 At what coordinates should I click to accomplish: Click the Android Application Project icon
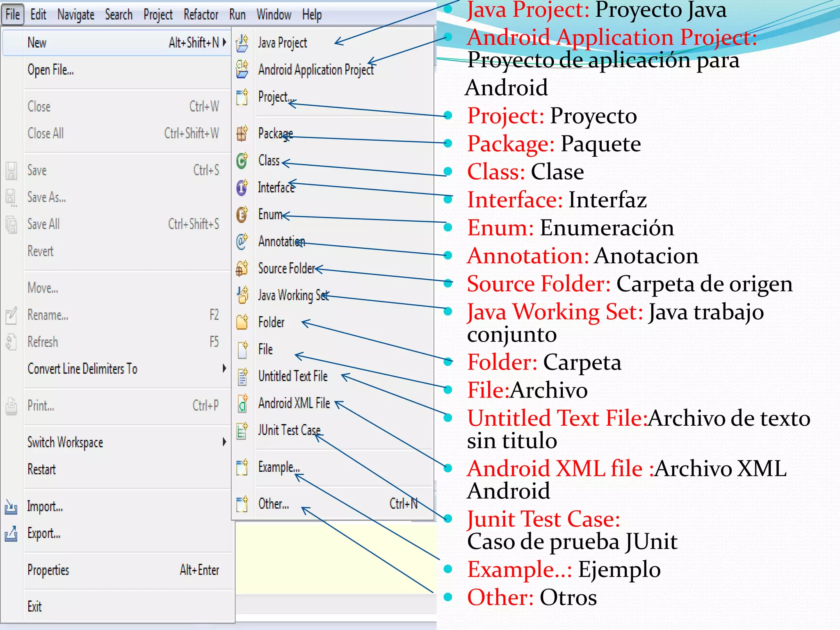[242, 69]
